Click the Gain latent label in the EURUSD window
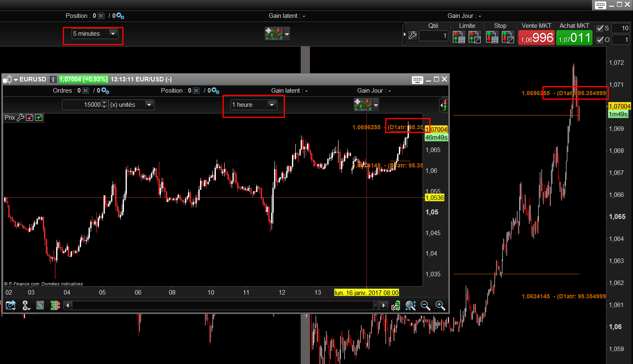The width and height of the screenshot is (633, 364). (287, 91)
